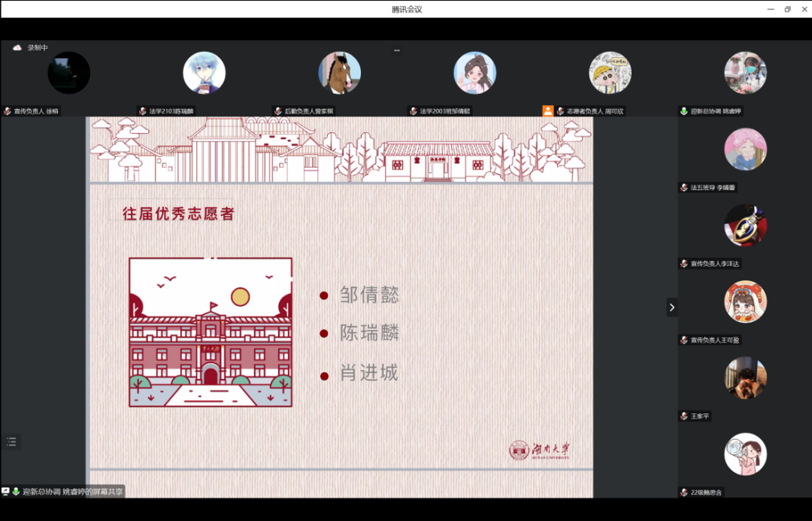The image size is (812, 521).
Task: Restore down the 腾讯会议 window
Action: (787, 9)
